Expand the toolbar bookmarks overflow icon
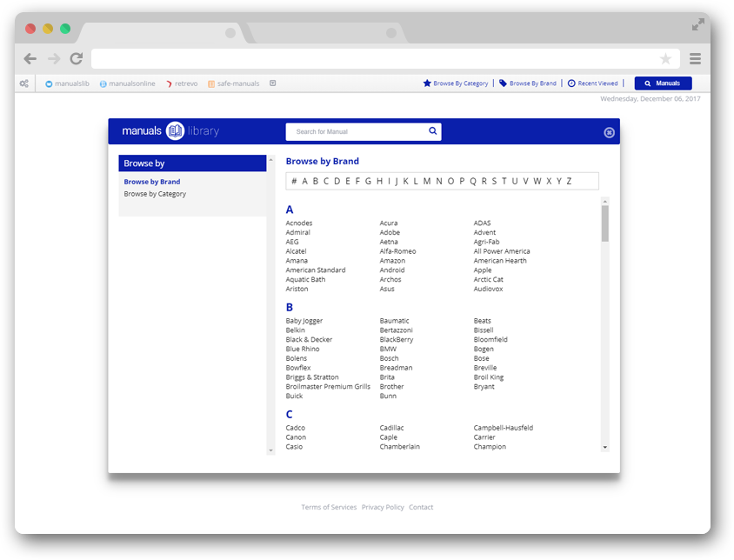734x560 pixels. coord(273,83)
